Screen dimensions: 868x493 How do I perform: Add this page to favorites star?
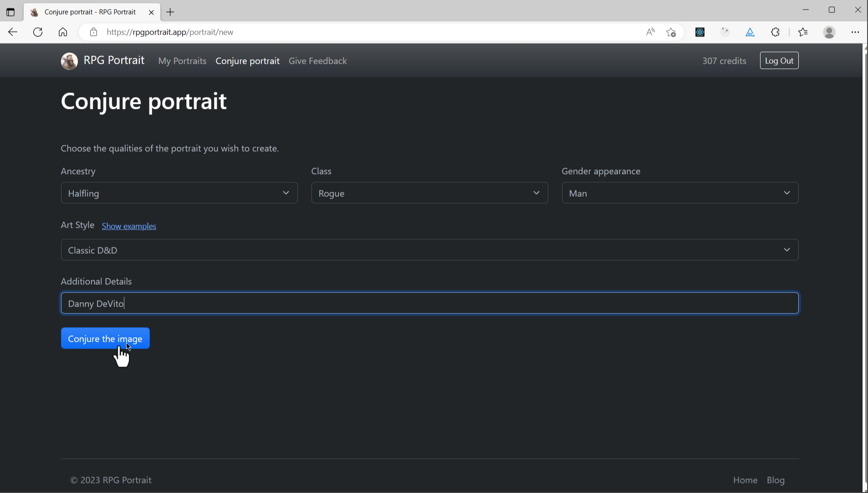coord(671,32)
